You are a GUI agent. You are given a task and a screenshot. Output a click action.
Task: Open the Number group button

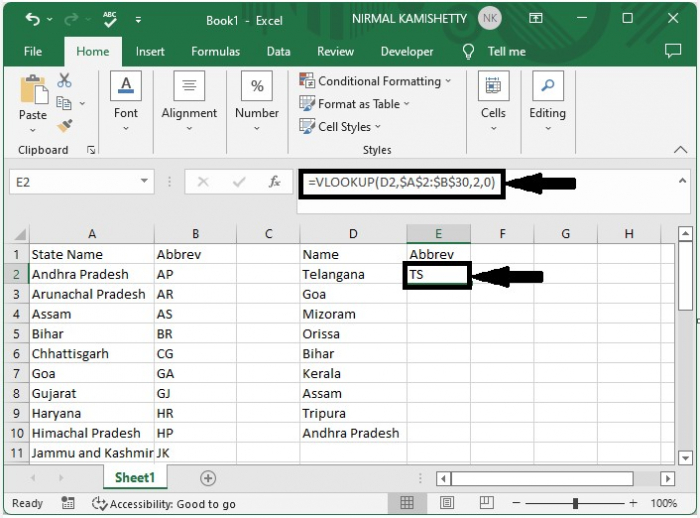tap(257, 102)
